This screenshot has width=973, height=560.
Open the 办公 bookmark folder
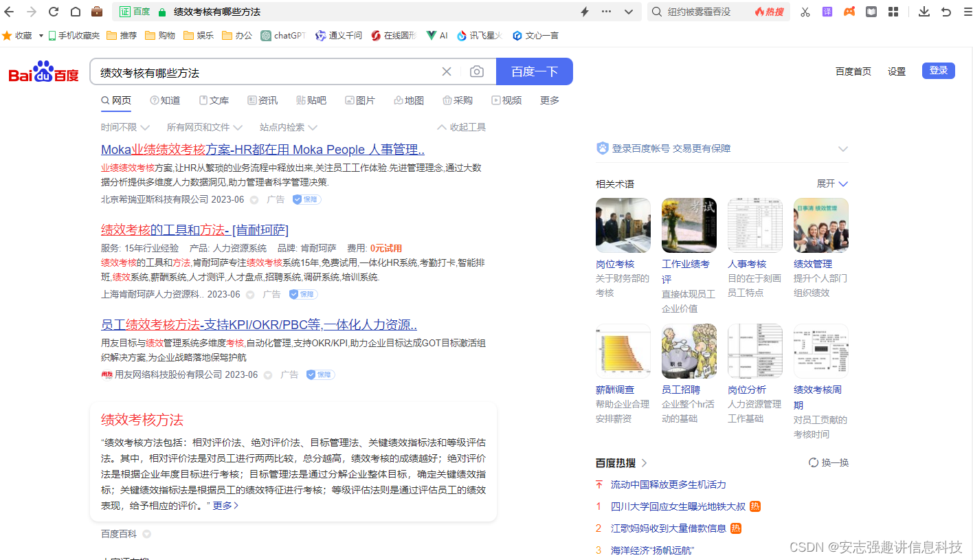tap(238, 35)
